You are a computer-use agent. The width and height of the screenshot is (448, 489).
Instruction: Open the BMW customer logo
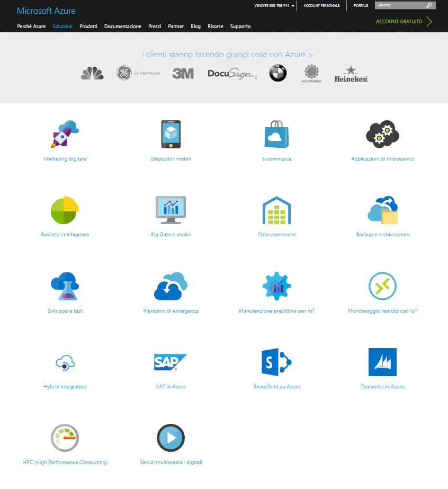(x=278, y=73)
